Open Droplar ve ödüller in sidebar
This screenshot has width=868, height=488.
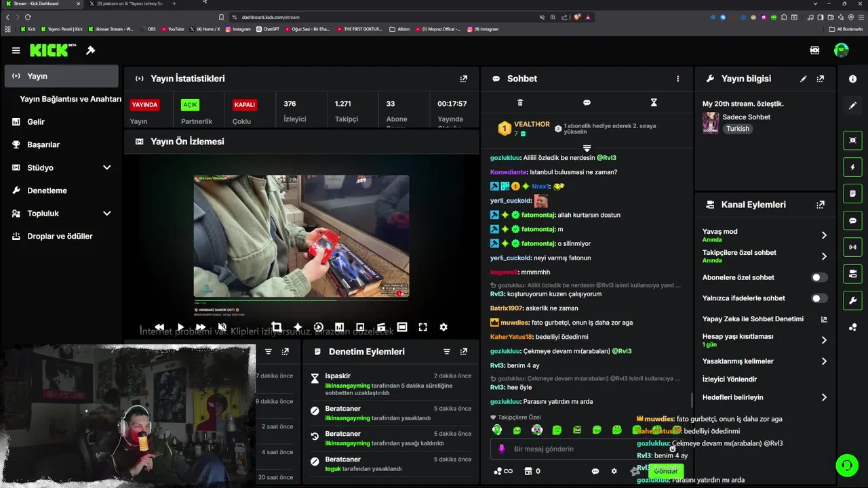(61, 237)
